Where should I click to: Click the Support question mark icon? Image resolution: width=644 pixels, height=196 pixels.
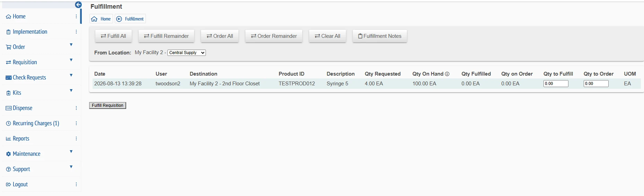[9, 169]
